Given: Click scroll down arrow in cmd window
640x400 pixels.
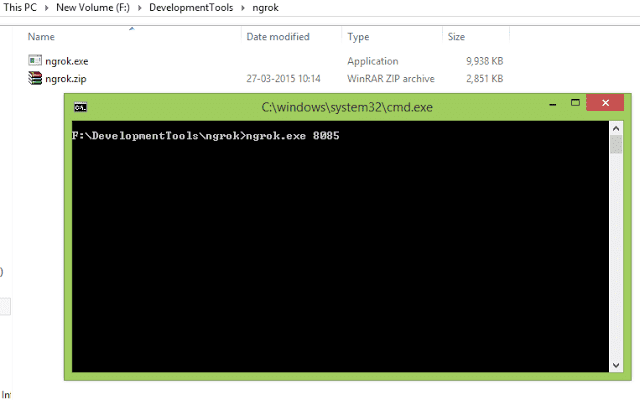Looking at the screenshot, I should tap(616, 365).
